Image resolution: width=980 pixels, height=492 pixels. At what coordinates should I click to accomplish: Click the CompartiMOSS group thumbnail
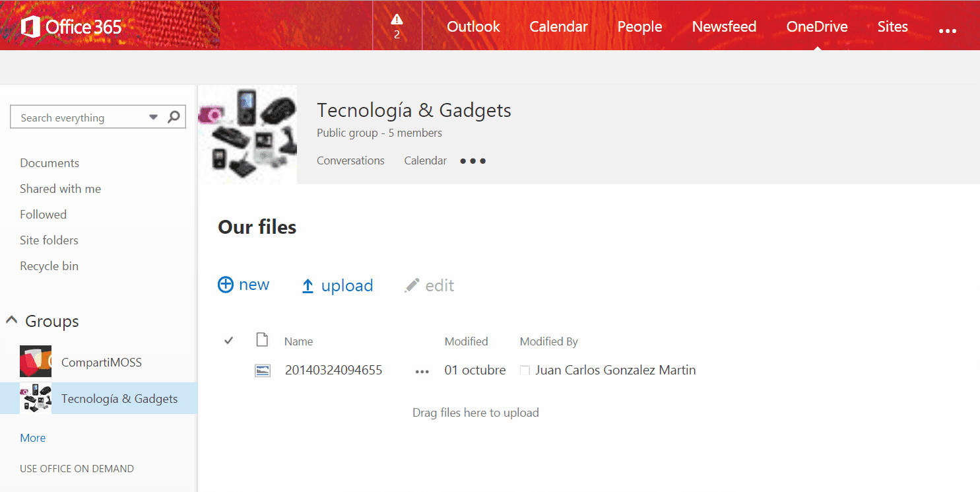[36, 361]
